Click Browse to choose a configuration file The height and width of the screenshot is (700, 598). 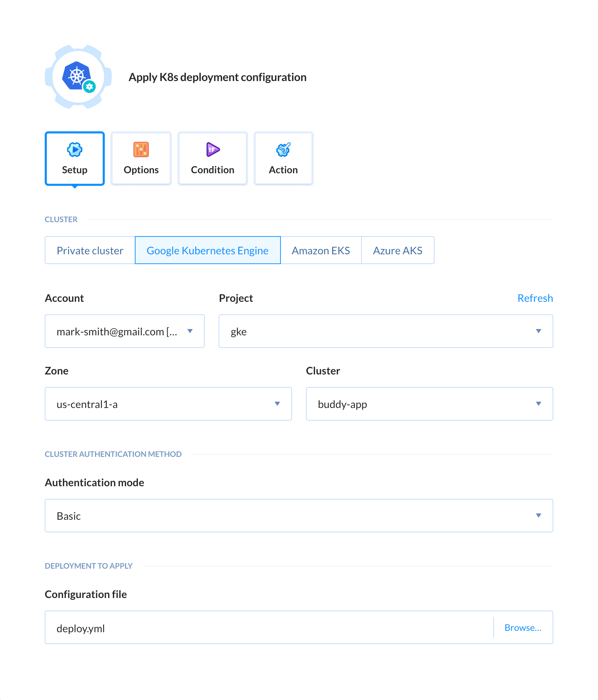click(523, 627)
